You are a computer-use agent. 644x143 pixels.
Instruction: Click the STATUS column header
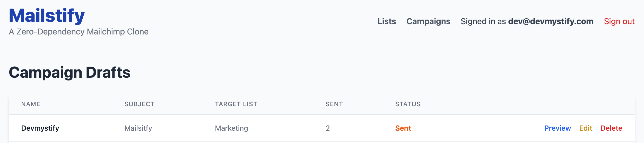pyautogui.click(x=408, y=104)
